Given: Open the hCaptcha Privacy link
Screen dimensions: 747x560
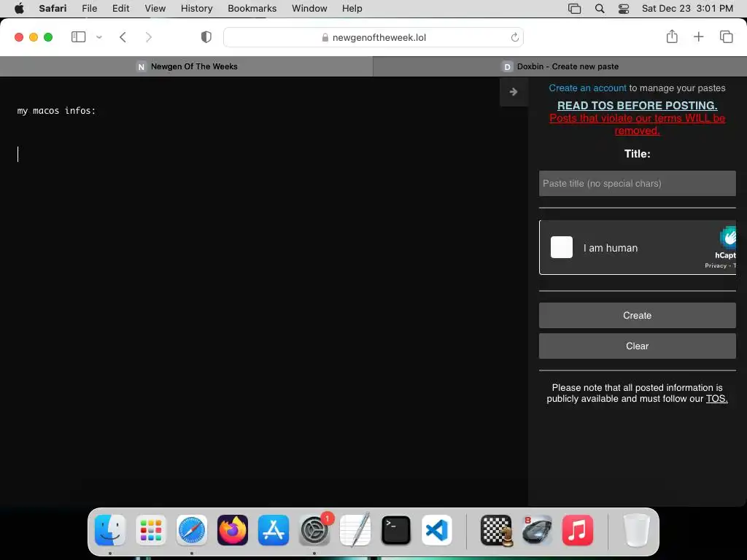Looking at the screenshot, I should point(716,265).
